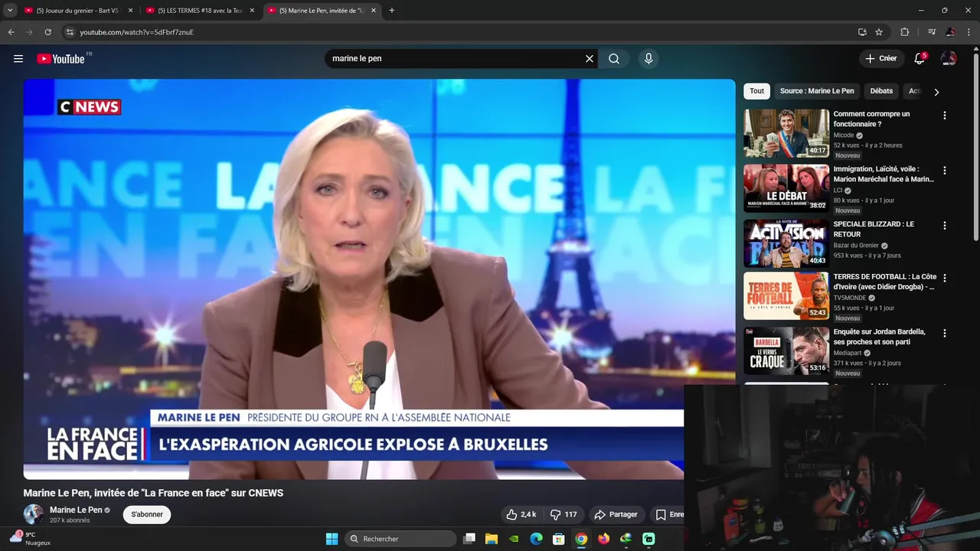Play Comment corrompre un fonctionnaire thumbnail
Screen dimensions: 980x551
click(x=786, y=133)
